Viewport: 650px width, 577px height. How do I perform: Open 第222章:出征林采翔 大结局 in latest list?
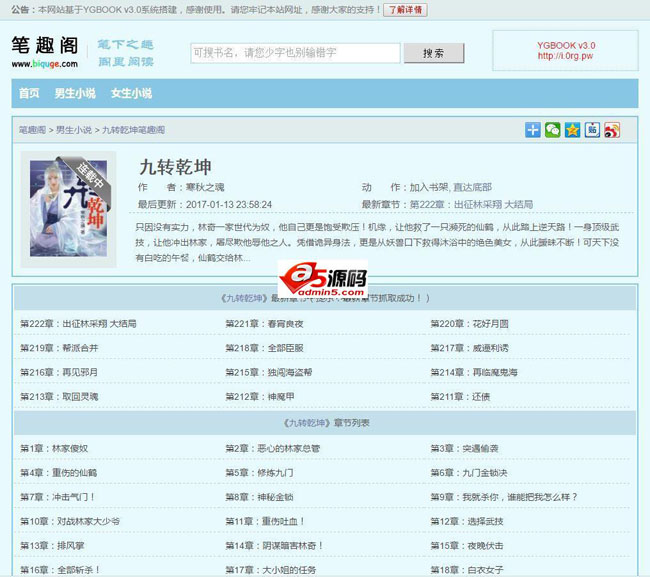[x=78, y=324]
